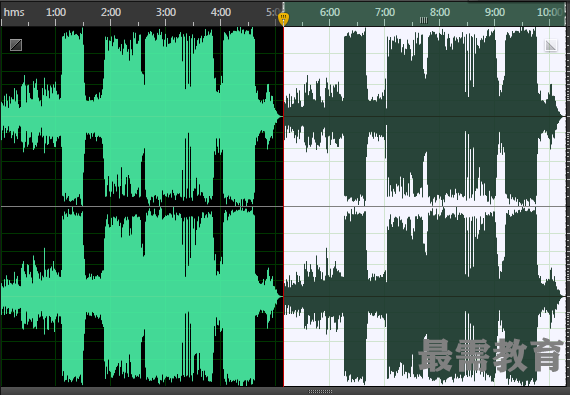Click the right channel waveform in unselected area
The width and height of the screenshot is (570, 395).
click(x=142, y=297)
